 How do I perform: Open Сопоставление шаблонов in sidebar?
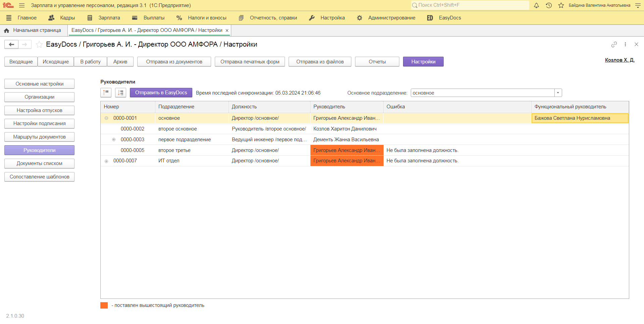coord(39,177)
